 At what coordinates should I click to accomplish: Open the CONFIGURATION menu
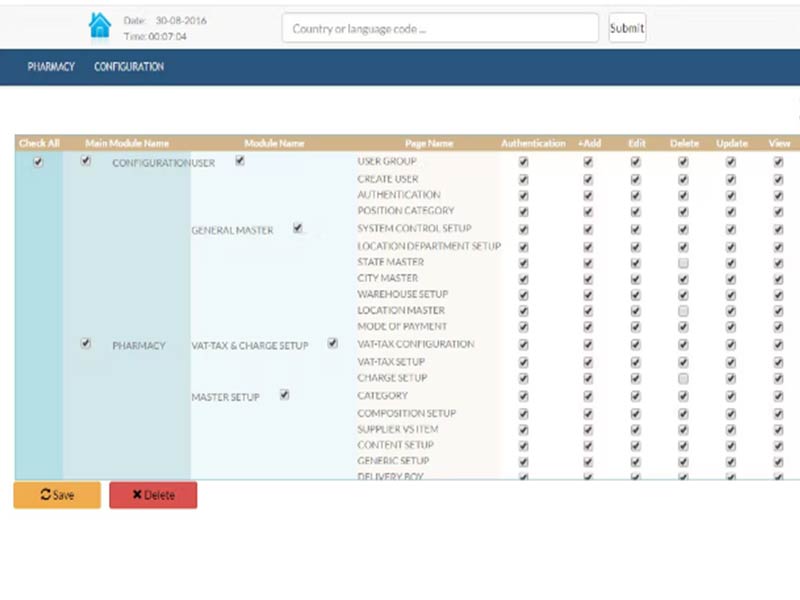(x=129, y=67)
